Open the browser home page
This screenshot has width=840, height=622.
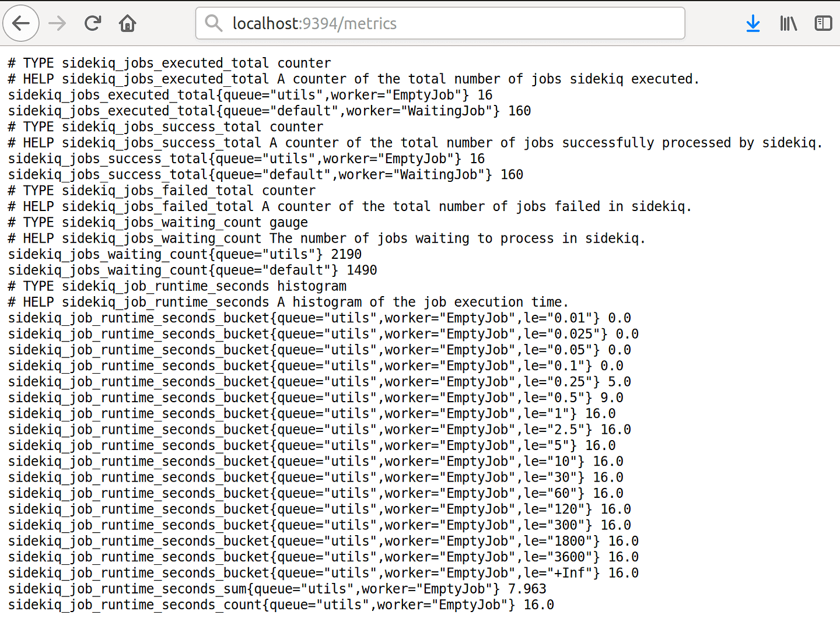(x=127, y=23)
